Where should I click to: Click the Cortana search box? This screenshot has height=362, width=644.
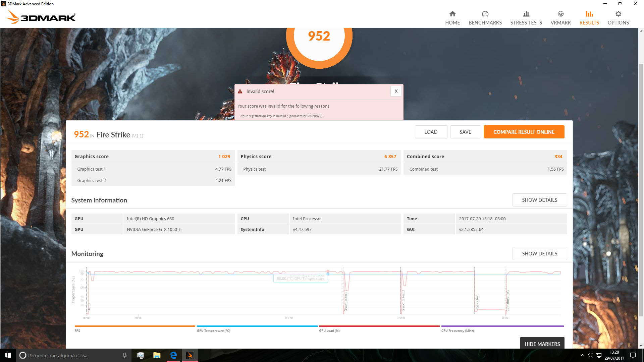[73, 355]
